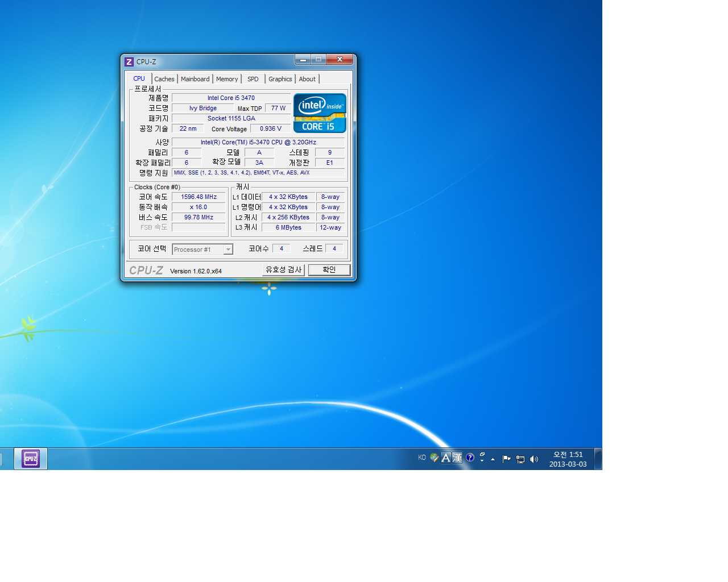Toggle the A input mode icon
Viewport: 728px width, 582px height.
(x=446, y=458)
